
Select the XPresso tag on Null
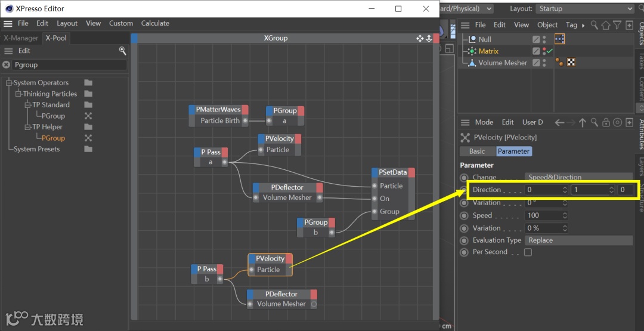pyautogui.click(x=559, y=39)
